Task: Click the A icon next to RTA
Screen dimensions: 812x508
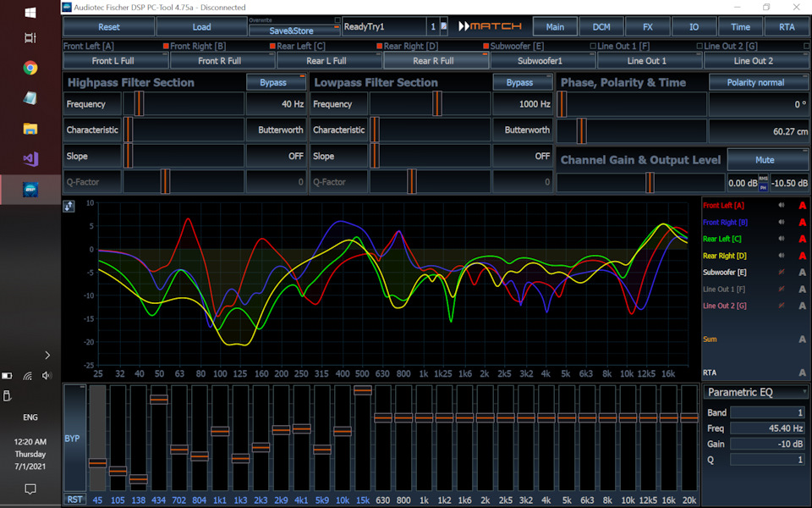Action: (802, 373)
